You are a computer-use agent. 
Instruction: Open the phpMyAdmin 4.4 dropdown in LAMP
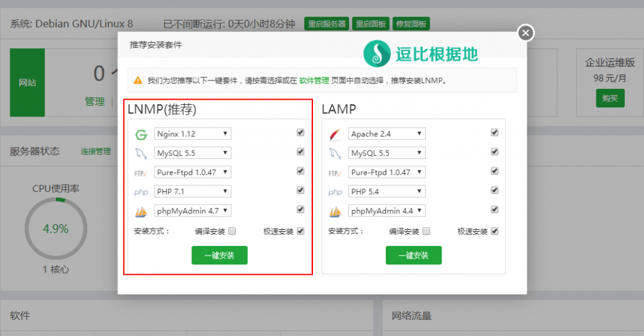coord(386,211)
